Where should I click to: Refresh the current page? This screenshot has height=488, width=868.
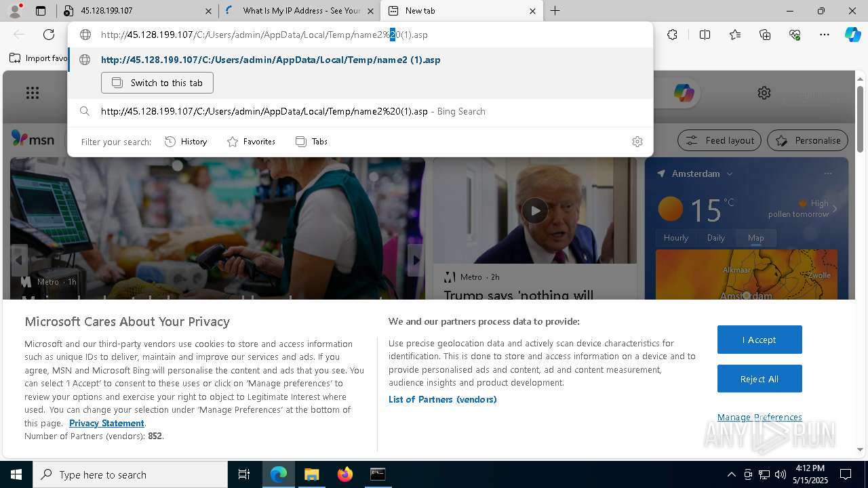coord(49,35)
